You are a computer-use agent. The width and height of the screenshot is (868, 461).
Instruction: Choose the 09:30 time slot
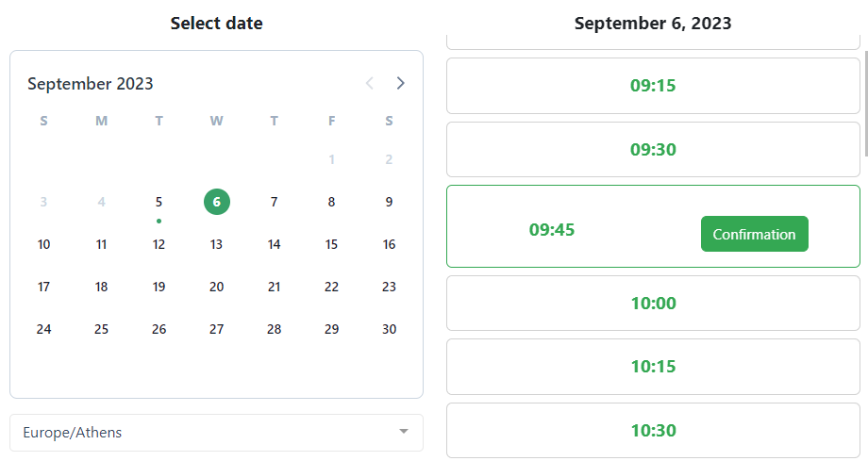(653, 150)
